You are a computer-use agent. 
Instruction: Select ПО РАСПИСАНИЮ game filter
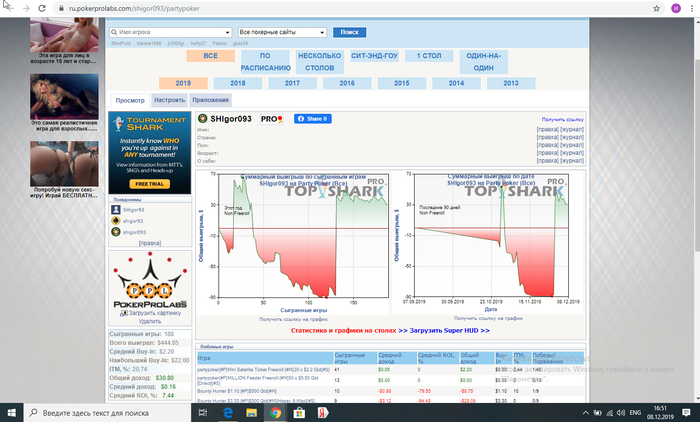(x=265, y=62)
